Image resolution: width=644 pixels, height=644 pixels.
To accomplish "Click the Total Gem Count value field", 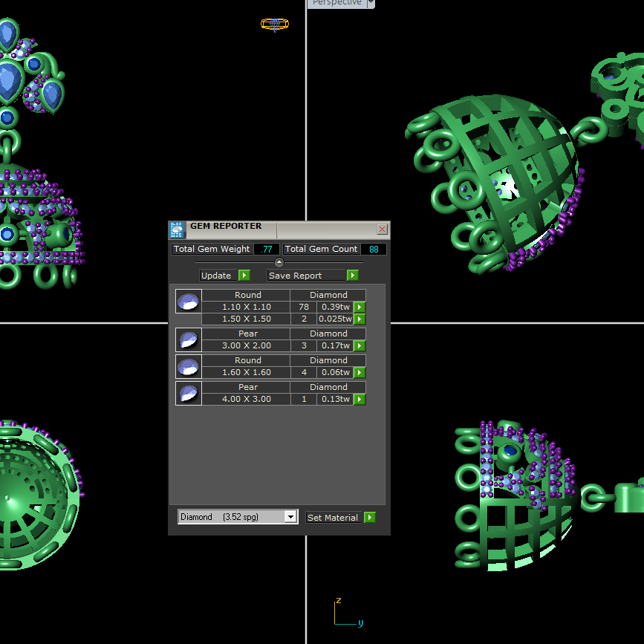I will click(374, 250).
